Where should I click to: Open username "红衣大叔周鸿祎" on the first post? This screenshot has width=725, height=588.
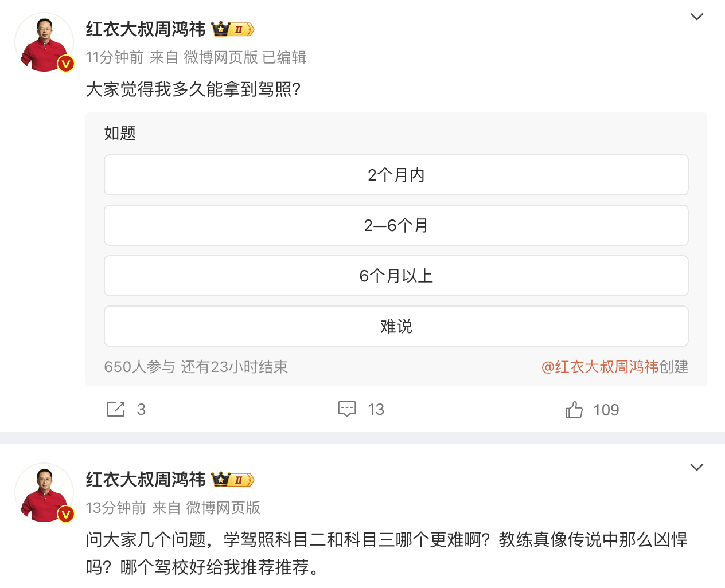(x=146, y=29)
